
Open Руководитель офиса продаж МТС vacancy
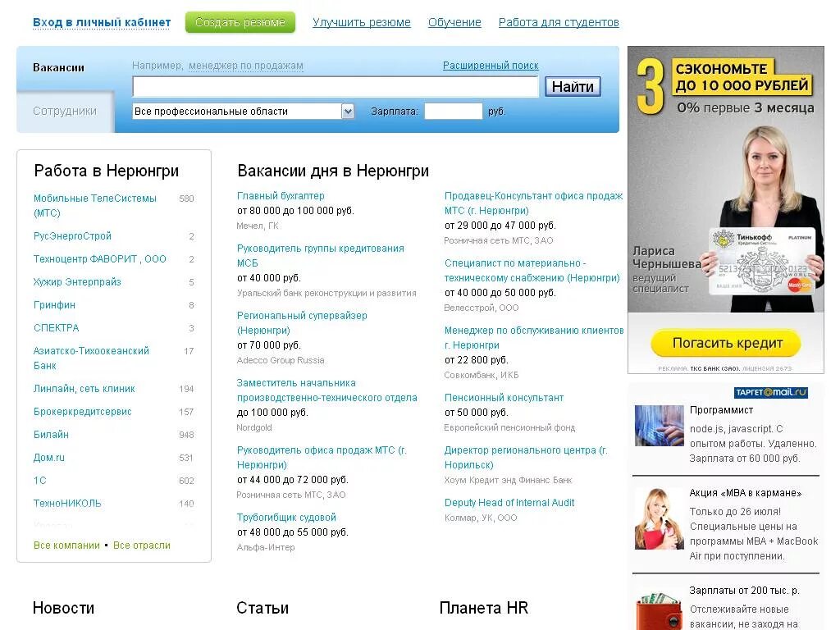pos(322,458)
